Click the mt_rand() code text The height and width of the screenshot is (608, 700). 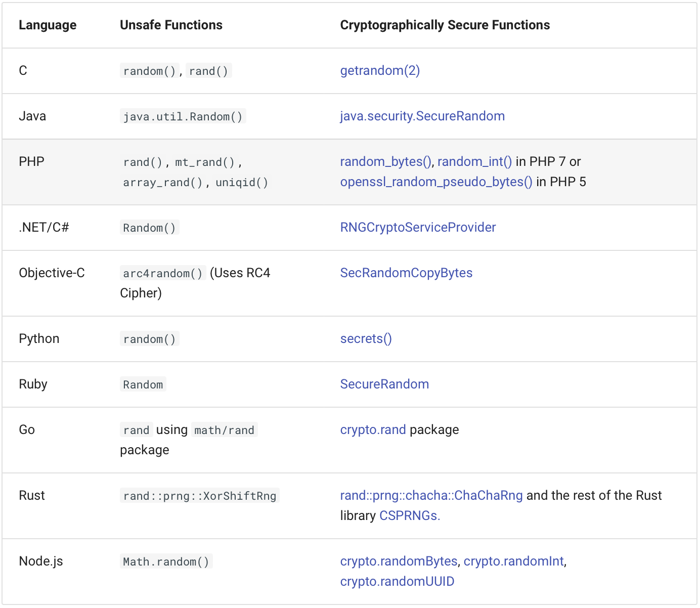click(205, 162)
